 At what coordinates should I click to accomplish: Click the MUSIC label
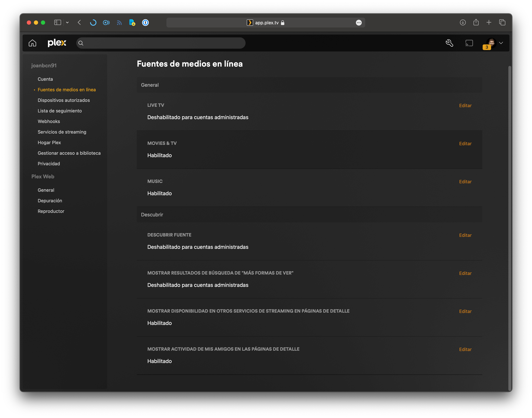(x=155, y=181)
